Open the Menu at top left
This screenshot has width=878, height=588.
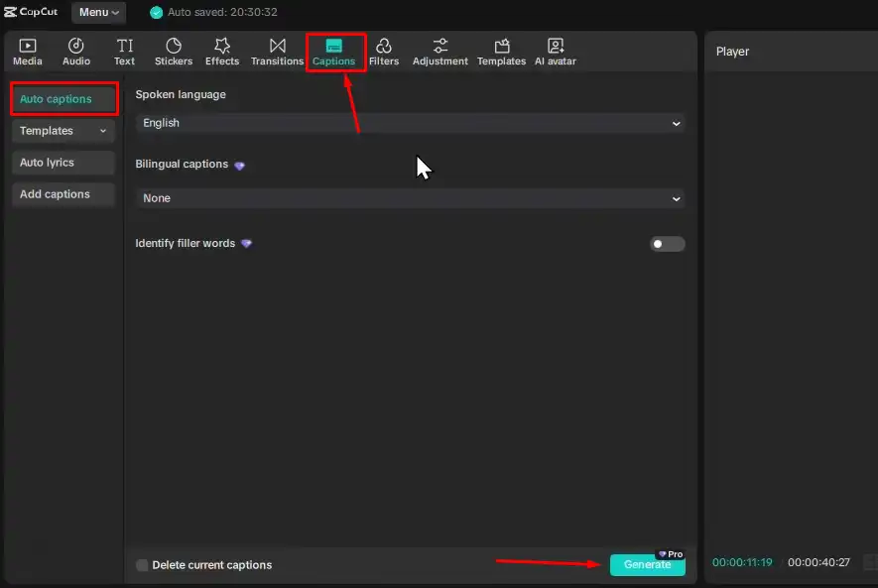pyautogui.click(x=97, y=12)
